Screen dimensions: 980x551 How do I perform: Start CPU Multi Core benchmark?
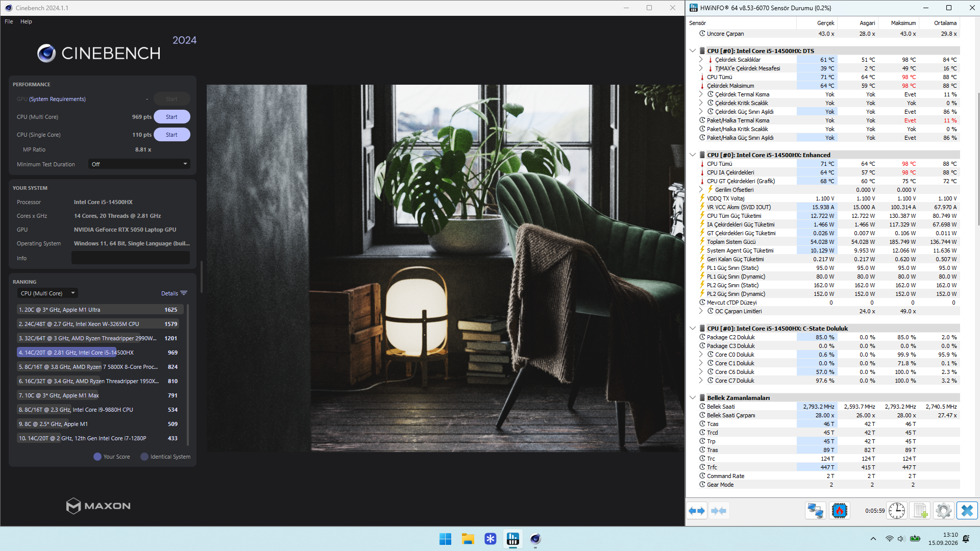coord(171,117)
